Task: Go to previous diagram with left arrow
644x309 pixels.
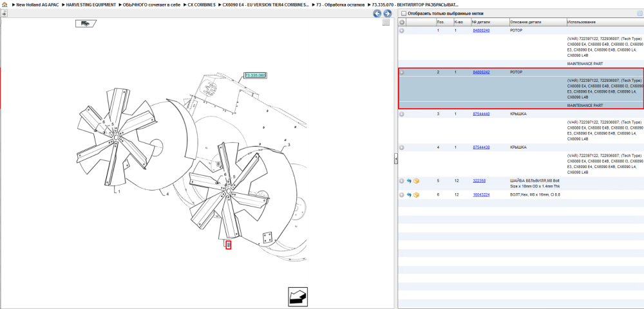Action: pos(377,14)
